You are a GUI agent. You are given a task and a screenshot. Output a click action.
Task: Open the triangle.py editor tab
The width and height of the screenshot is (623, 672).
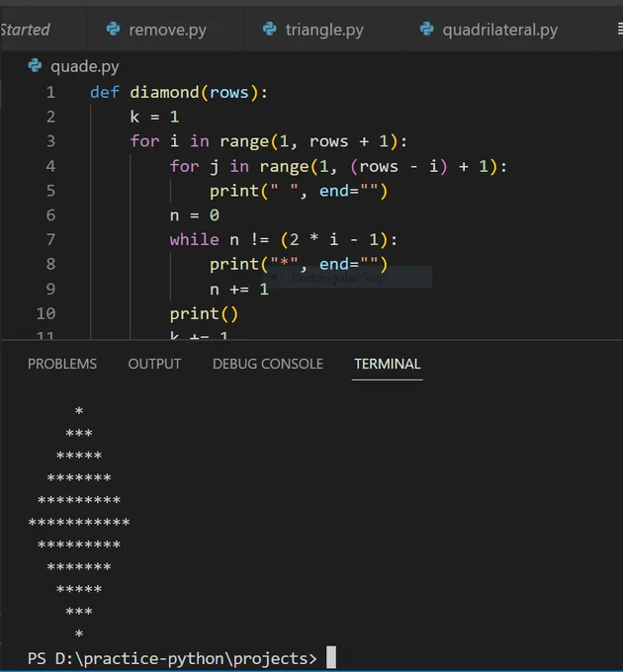pyautogui.click(x=322, y=30)
